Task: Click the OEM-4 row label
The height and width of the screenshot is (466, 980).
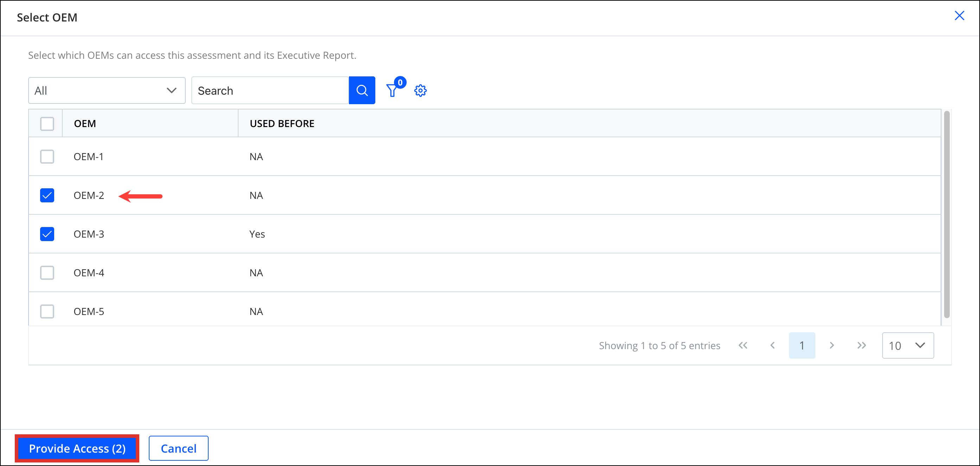Action: pyautogui.click(x=89, y=272)
